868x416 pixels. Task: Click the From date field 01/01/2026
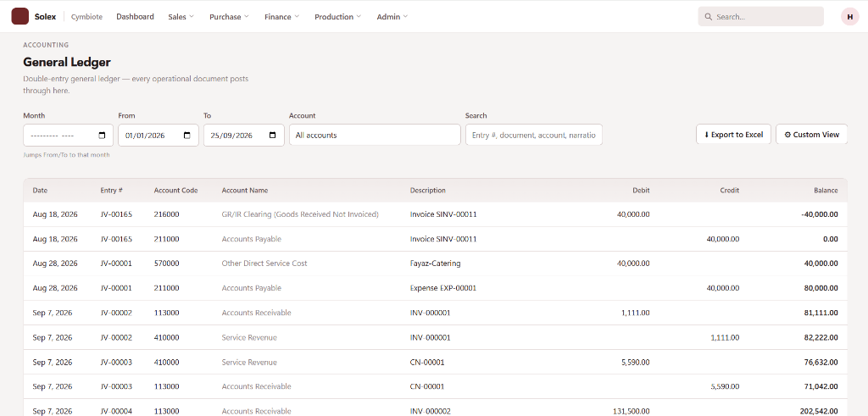click(x=159, y=135)
